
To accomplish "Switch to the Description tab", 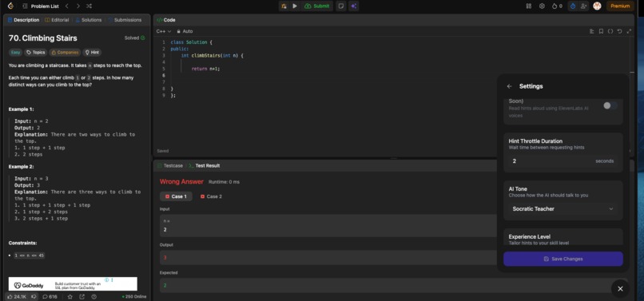I will point(23,20).
